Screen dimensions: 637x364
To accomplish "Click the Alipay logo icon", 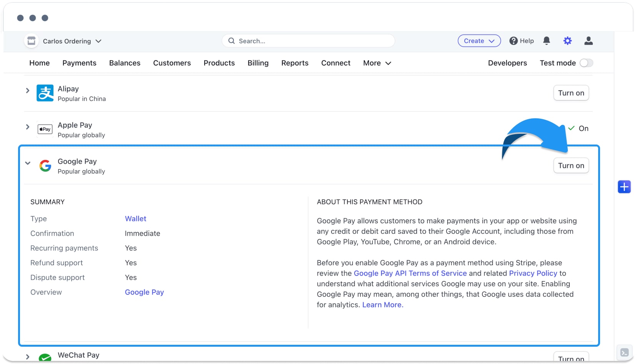I will (x=45, y=93).
